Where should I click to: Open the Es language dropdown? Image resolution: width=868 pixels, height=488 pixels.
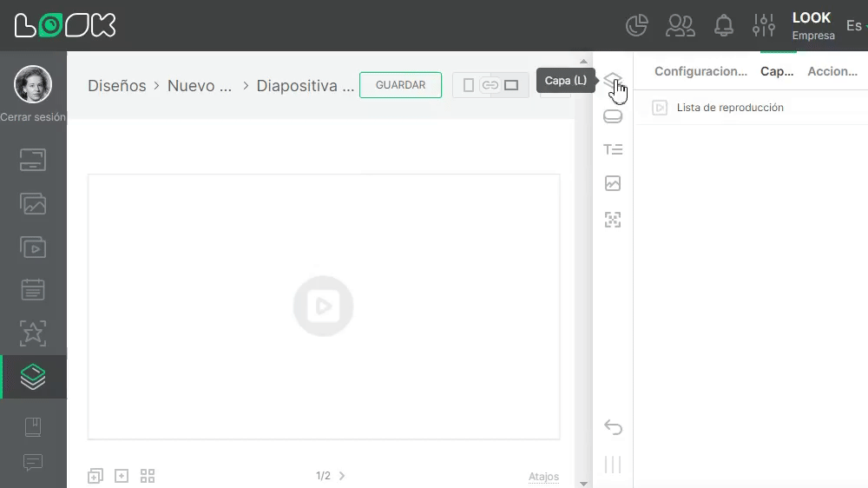855,25
